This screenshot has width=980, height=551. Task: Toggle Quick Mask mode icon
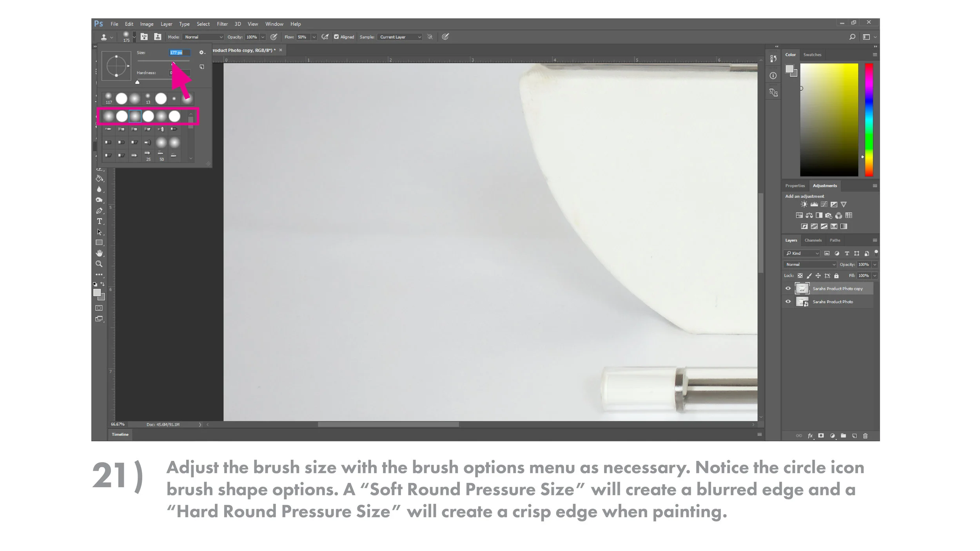click(x=99, y=308)
